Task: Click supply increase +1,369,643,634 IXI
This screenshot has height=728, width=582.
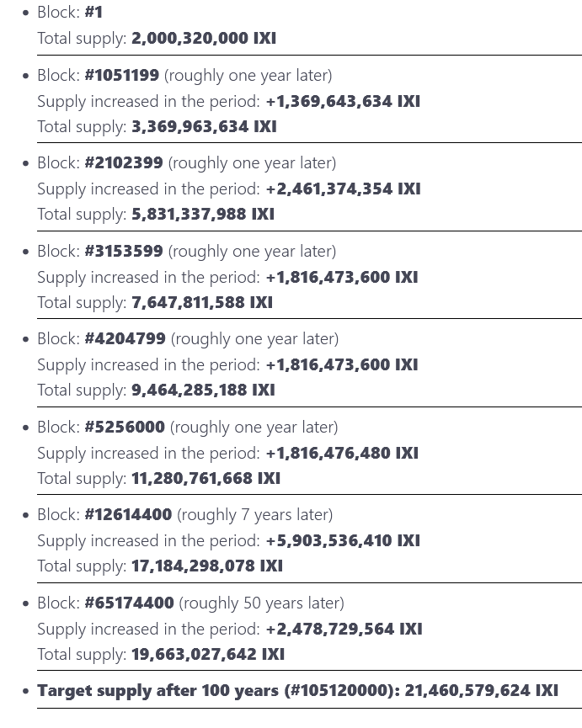Action: point(343,101)
